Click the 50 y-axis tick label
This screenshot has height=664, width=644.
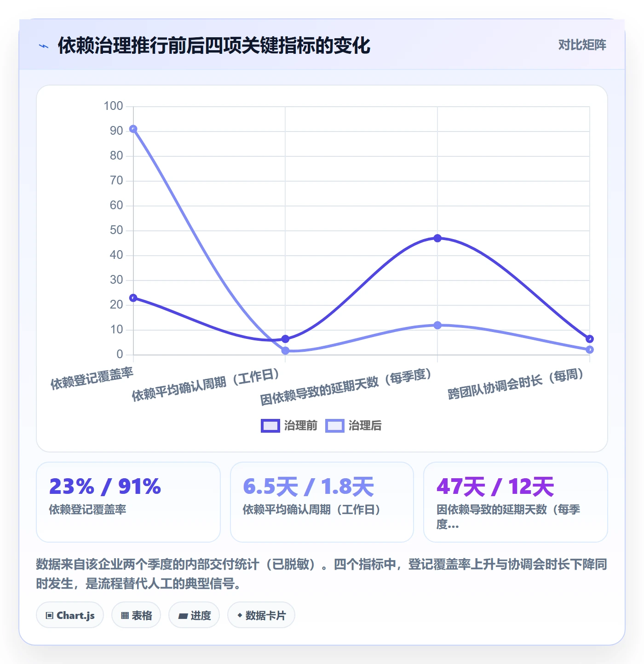[116, 230]
